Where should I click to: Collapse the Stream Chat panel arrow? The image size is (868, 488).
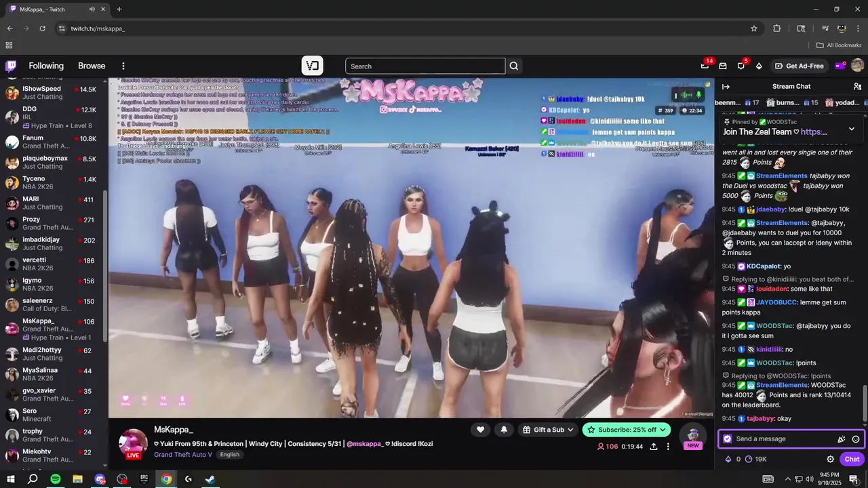pyautogui.click(x=726, y=86)
